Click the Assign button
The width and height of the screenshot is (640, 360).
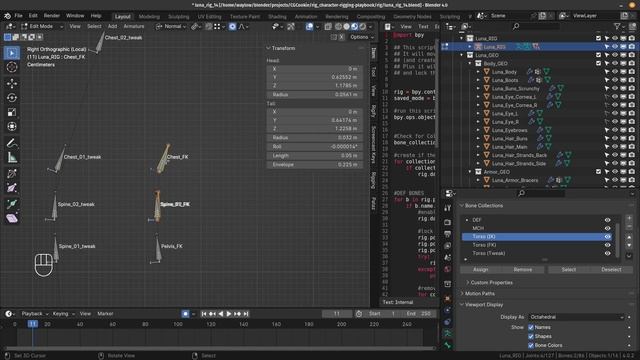(x=481, y=269)
